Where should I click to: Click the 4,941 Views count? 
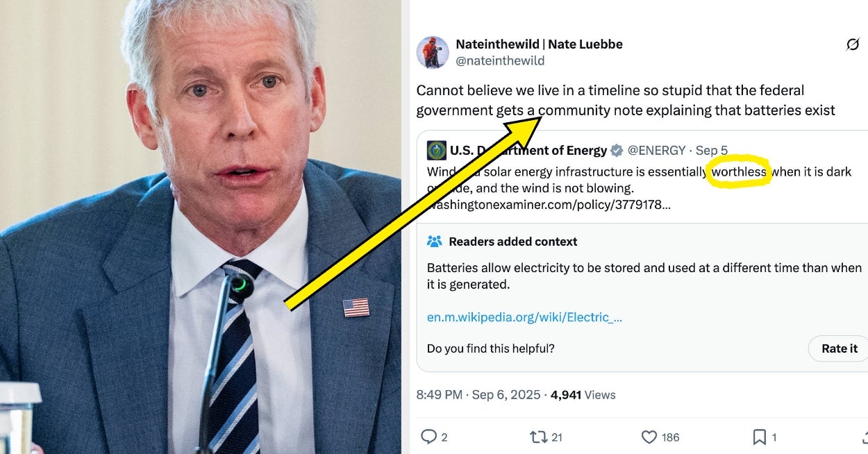[583, 394]
